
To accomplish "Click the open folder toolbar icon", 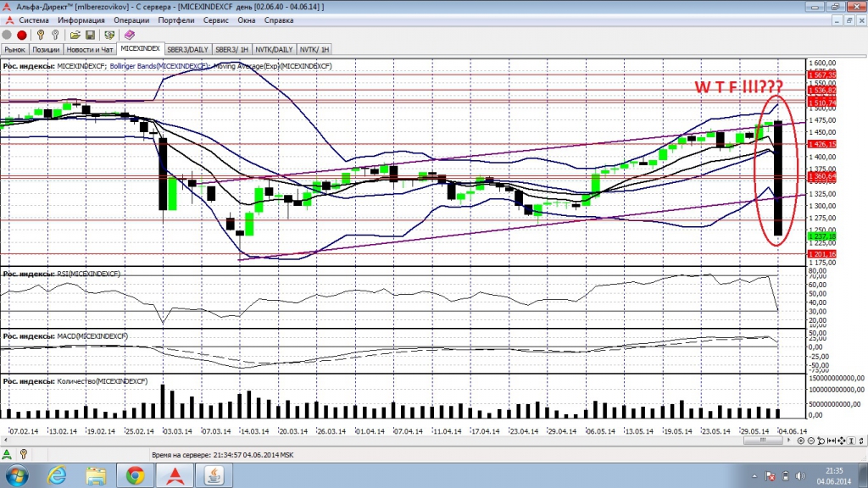I will pyautogui.click(x=75, y=35).
